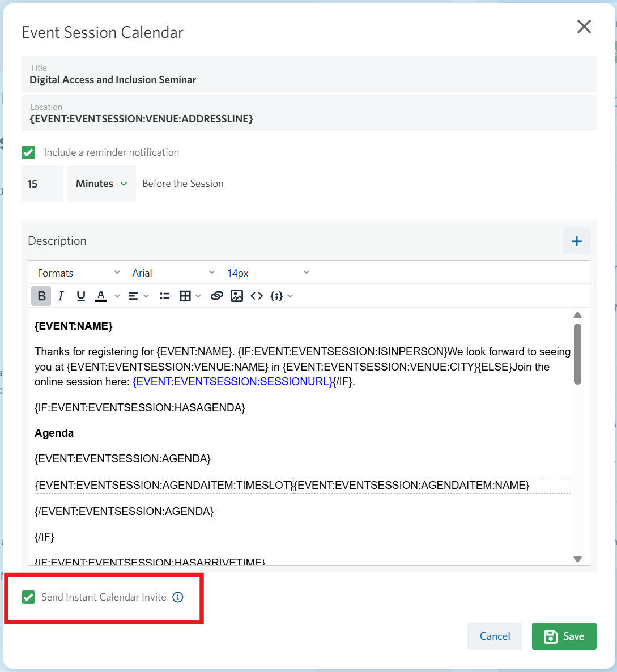Expand the Formats dropdown
Viewport: 617px width, 672px height.
(x=78, y=273)
